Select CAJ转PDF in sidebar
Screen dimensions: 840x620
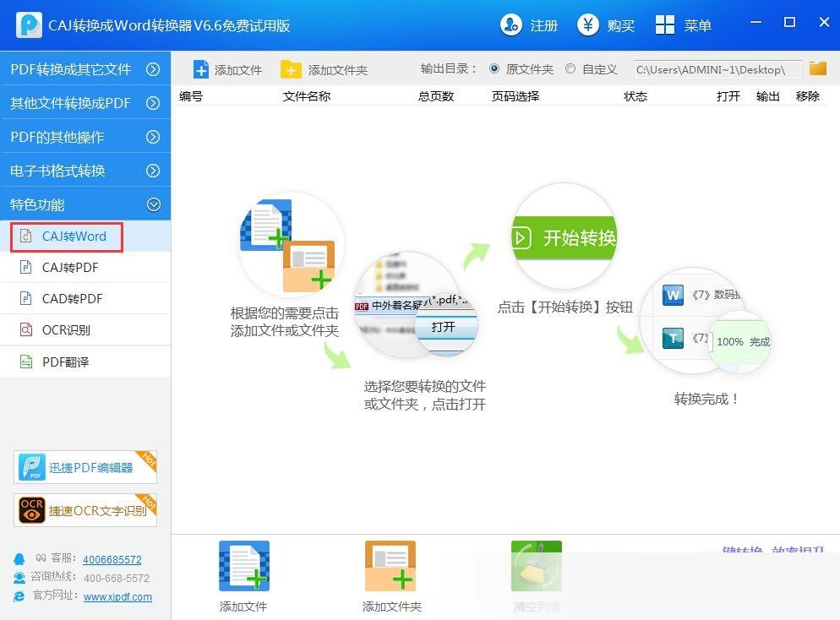pyautogui.click(x=85, y=267)
